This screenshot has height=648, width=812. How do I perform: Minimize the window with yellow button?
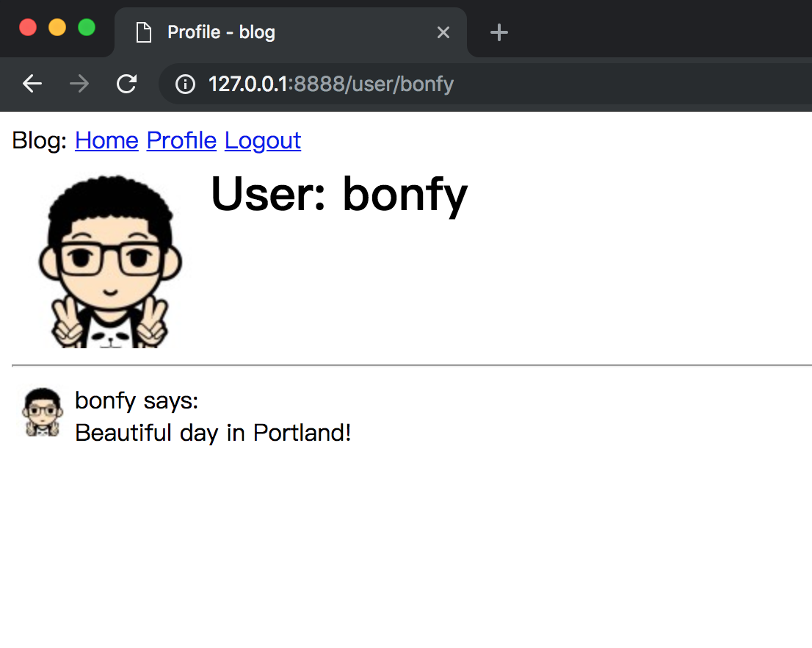click(x=57, y=28)
